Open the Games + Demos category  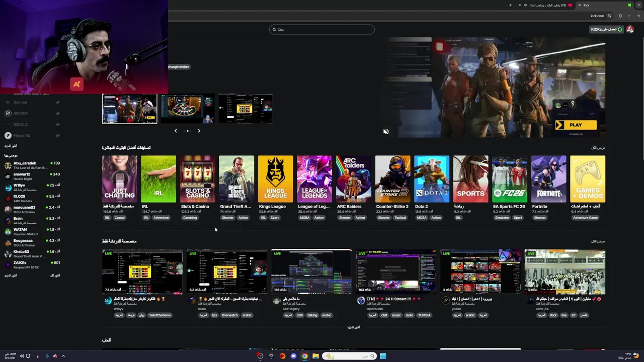click(x=588, y=179)
